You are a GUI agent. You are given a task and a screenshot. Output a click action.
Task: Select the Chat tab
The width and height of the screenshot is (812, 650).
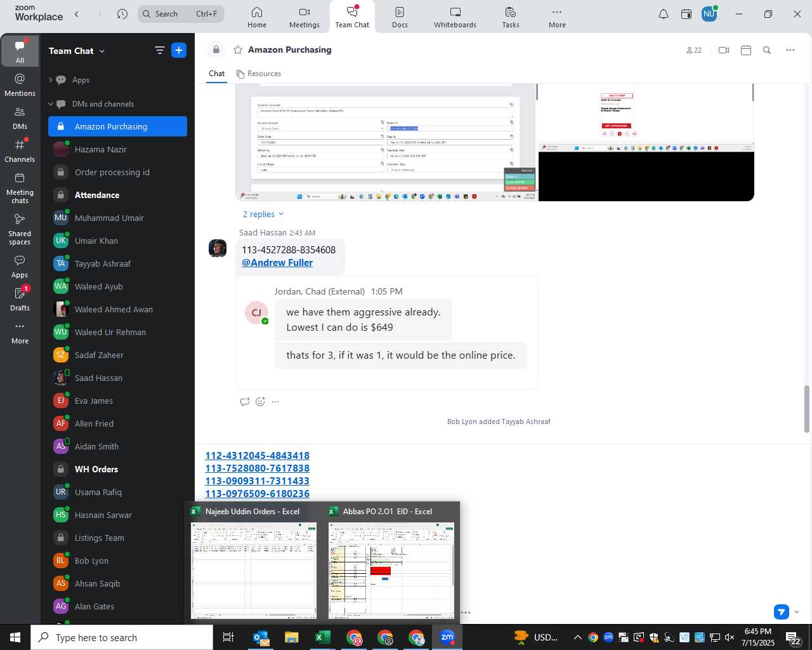pos(217,74)
